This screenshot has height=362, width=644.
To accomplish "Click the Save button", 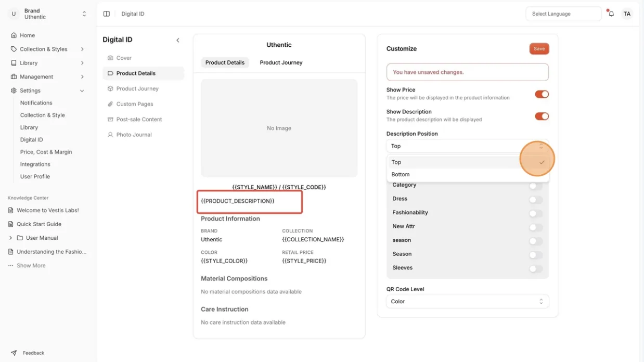I will 539,48.
